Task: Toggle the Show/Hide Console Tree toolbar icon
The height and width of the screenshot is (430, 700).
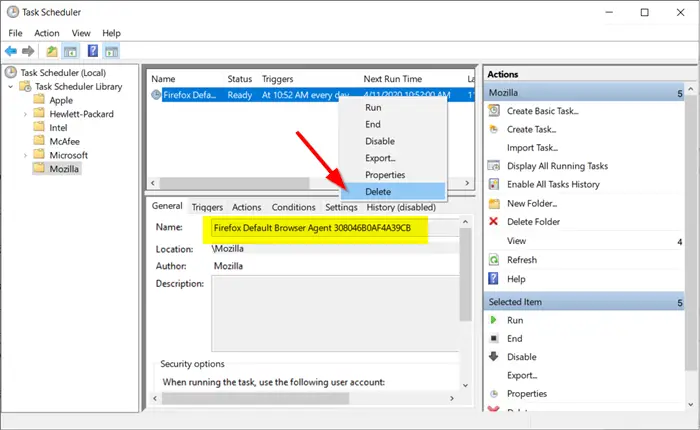Action: (x=71, y=51)
